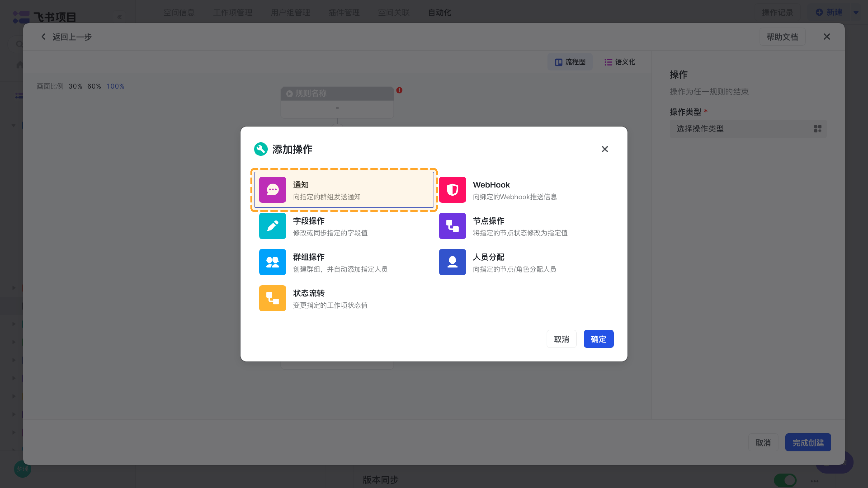
Task: Click the 飞书项目 logo
Action: [x=44, y=17]
